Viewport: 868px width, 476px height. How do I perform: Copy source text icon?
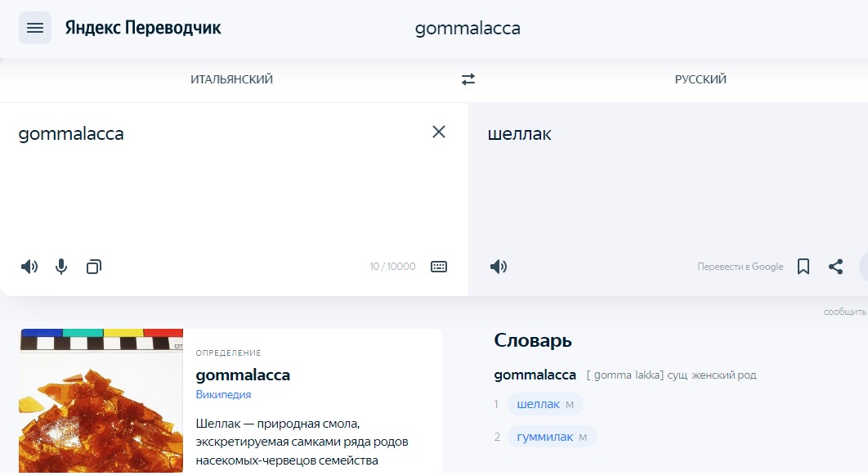93,267
